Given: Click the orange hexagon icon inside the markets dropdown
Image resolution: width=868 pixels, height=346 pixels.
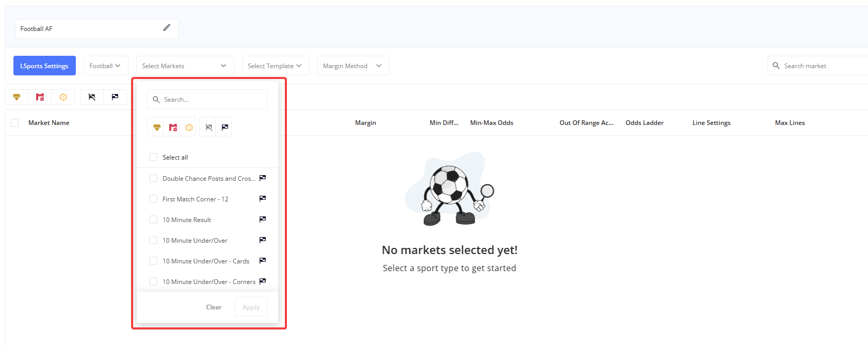Looking at the screenshot, I should coord(189,128).
